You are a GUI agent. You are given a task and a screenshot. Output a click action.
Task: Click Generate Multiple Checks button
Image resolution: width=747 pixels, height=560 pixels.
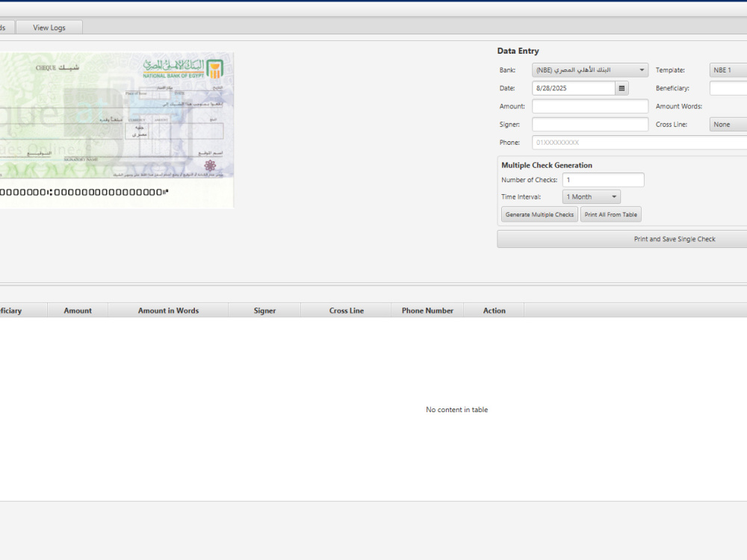tap(539, 215)
